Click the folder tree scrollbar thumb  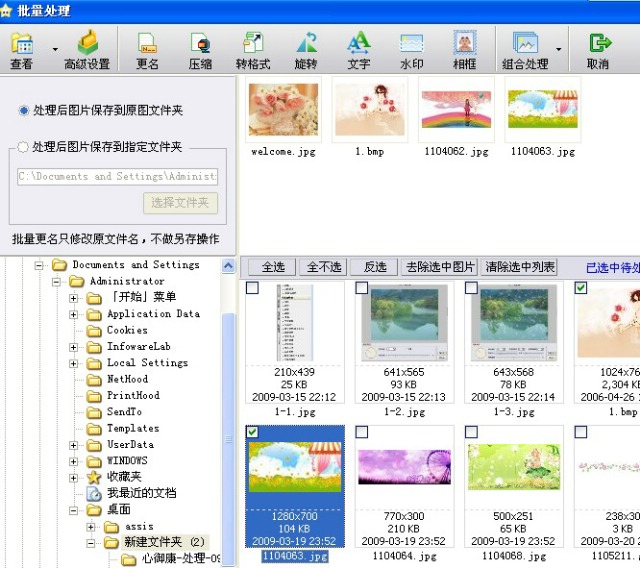coord(229,439)
